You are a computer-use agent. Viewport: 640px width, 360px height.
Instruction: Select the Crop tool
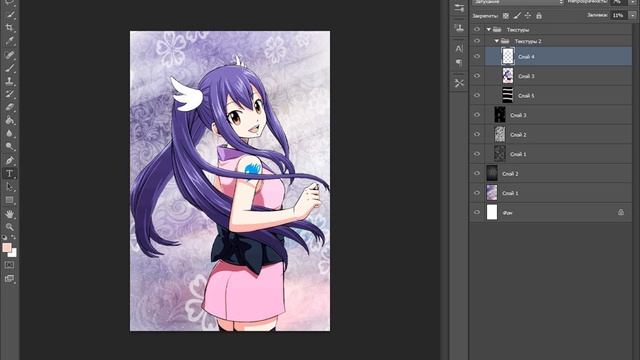coord(9,28)
